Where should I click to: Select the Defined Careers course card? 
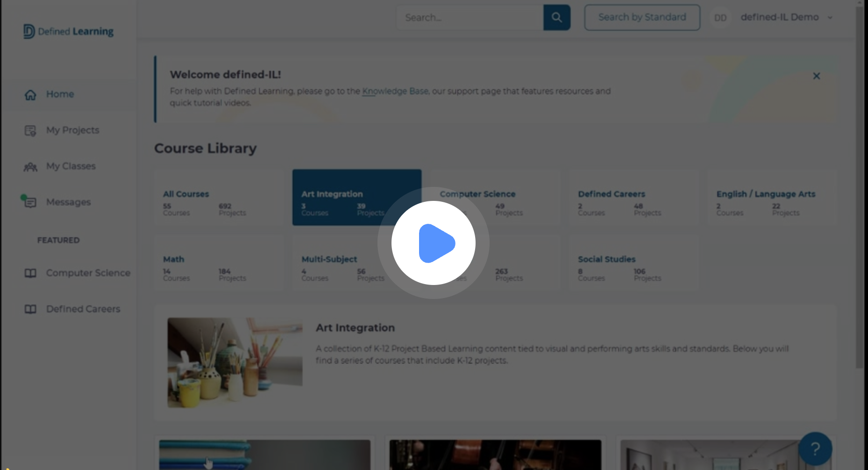[633, 197]
